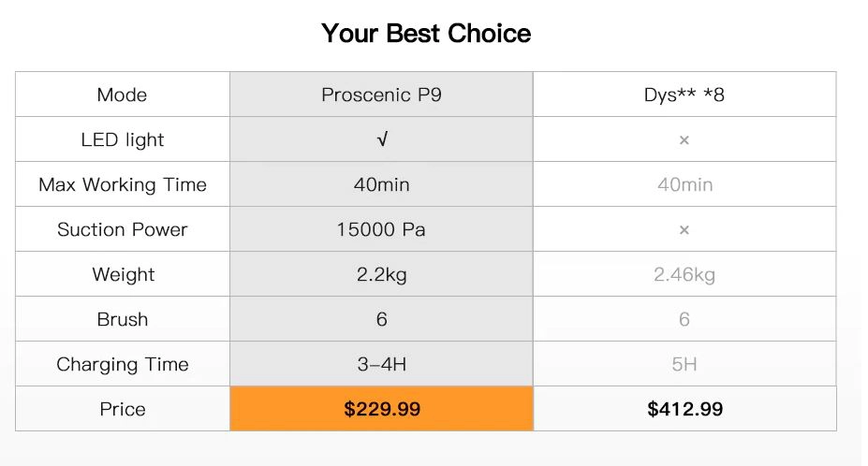
Task: Click the LED light cross for Dys** *8
Action: coord(684,140)
